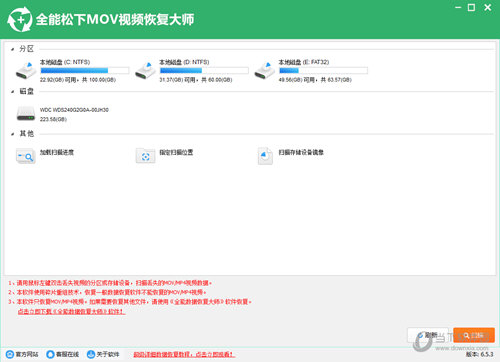
Task: Click the 加载扫描进度 label
Action: pos(57,152)
